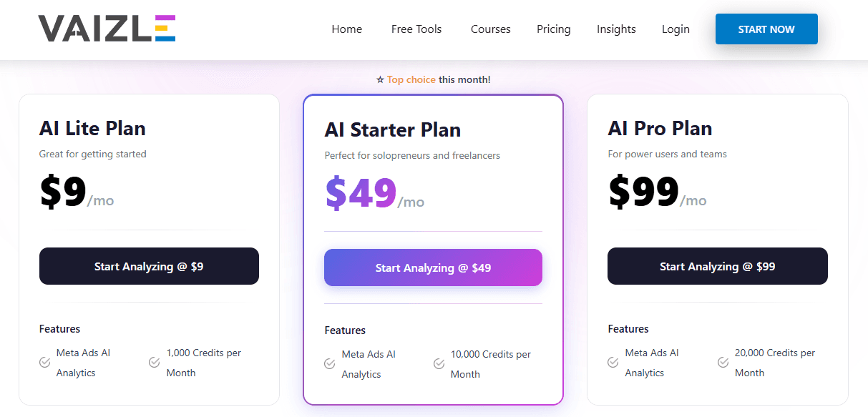Navigate to the Courses page

point(490,29)
